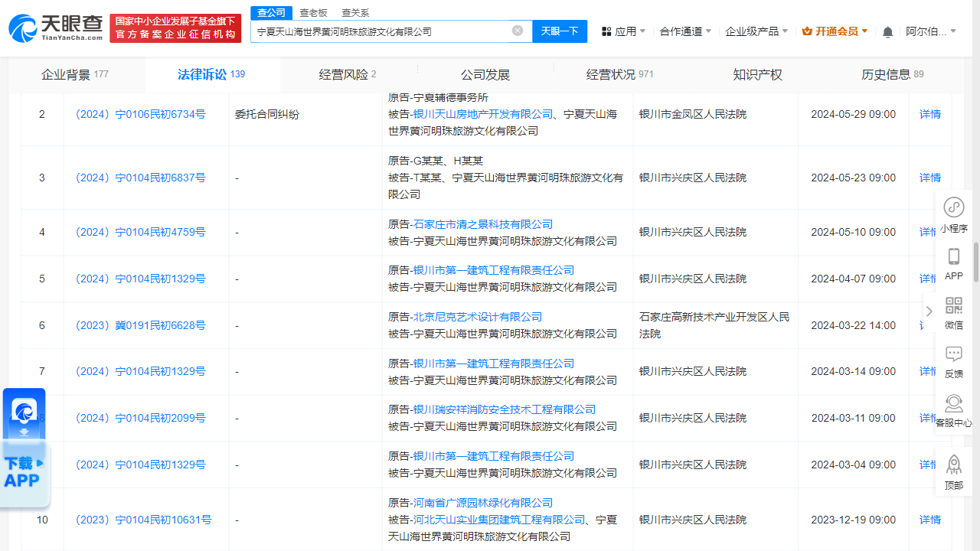980x551 pixels.
Task: Open 石家庄市清之泉科技有限公司 link
Action: coord(483,224)
